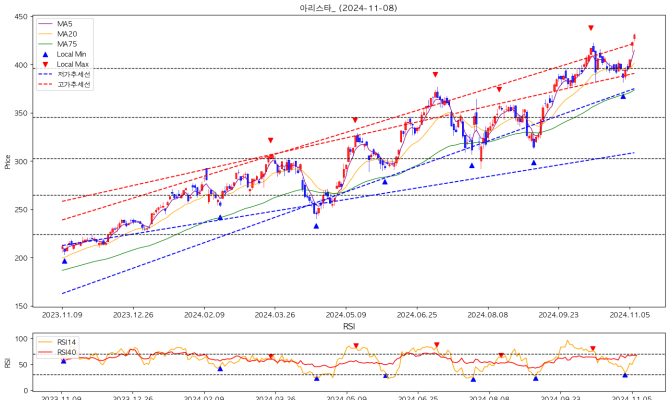The width and height of the screenshot is (670, 400).
Task: Click the Local Max marker above the 2024.06.25 peak
Action: 435,75
